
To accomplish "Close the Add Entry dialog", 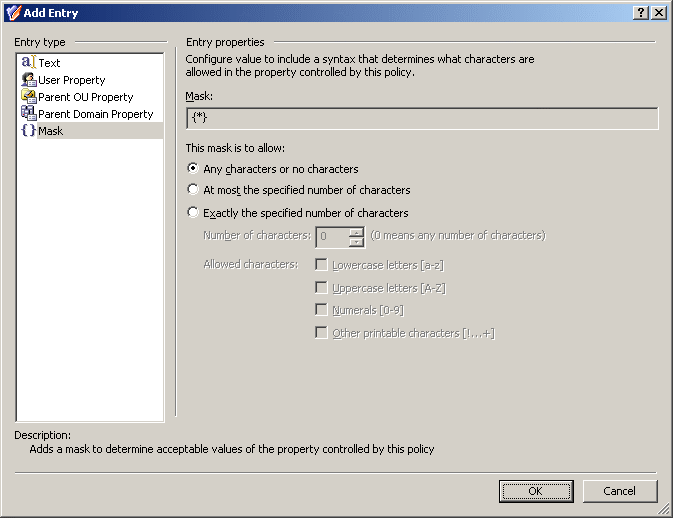I will coord(659,13).
